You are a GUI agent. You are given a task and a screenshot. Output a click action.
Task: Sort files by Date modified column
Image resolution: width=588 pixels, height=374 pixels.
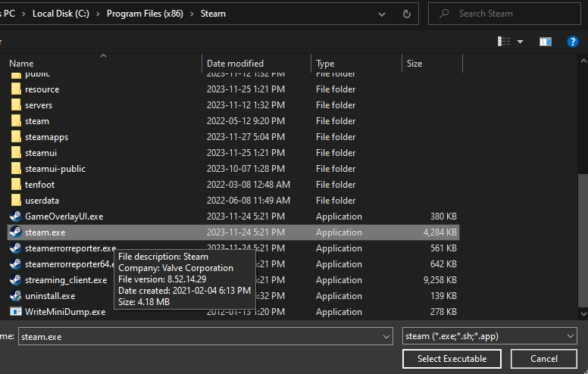tap(235, 64)
